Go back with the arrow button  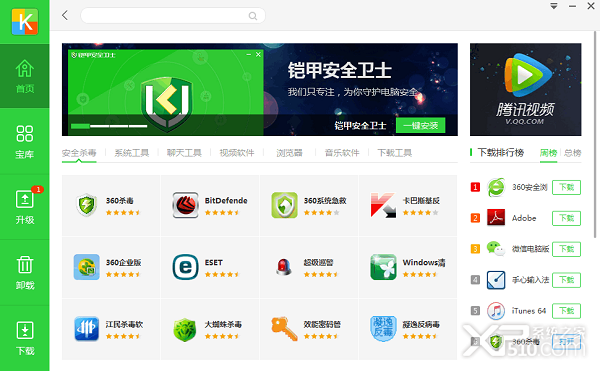point(65,15)
